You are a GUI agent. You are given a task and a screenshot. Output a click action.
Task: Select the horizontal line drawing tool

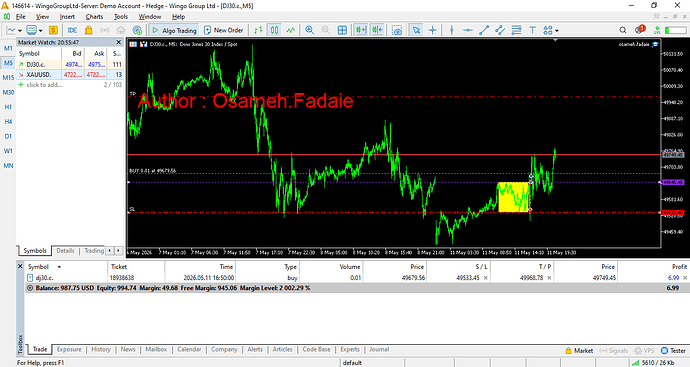pyautogui.click(x=468, y=30)
